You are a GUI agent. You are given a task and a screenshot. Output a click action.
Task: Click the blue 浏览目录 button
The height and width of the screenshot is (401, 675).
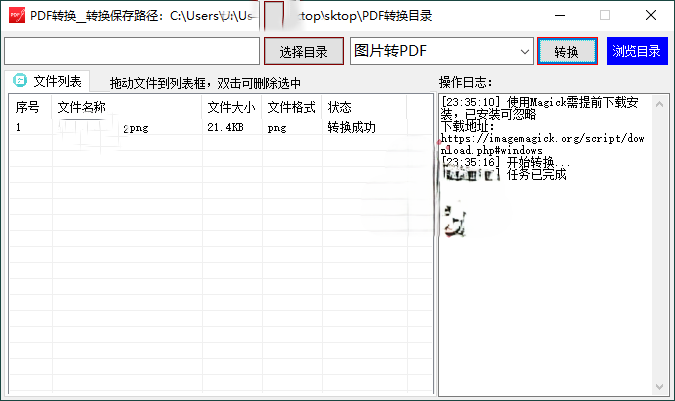[637, 51]
